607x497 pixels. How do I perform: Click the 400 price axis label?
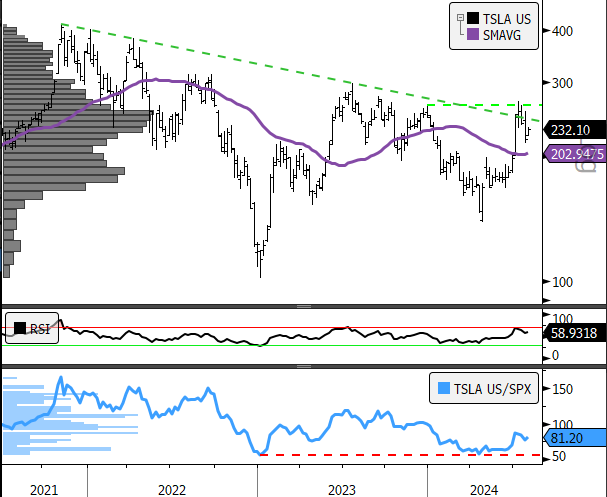pos(562,31)
